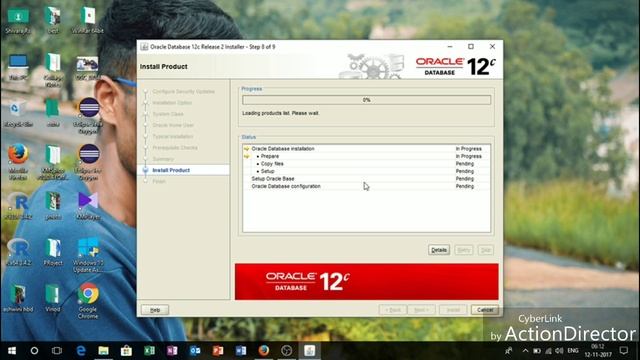Select the Oracle Database installation status row
This screenshot has width=640, height=360.
(367, 149)
